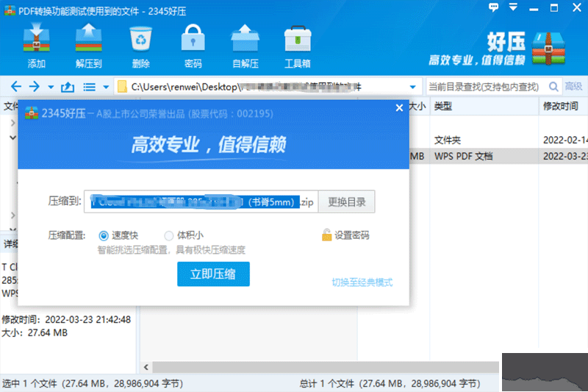Click the 选中 1 个文件 status text
The height and width of the screenshot is (392, 588).
pyautogui.click(x=93, y=383)
